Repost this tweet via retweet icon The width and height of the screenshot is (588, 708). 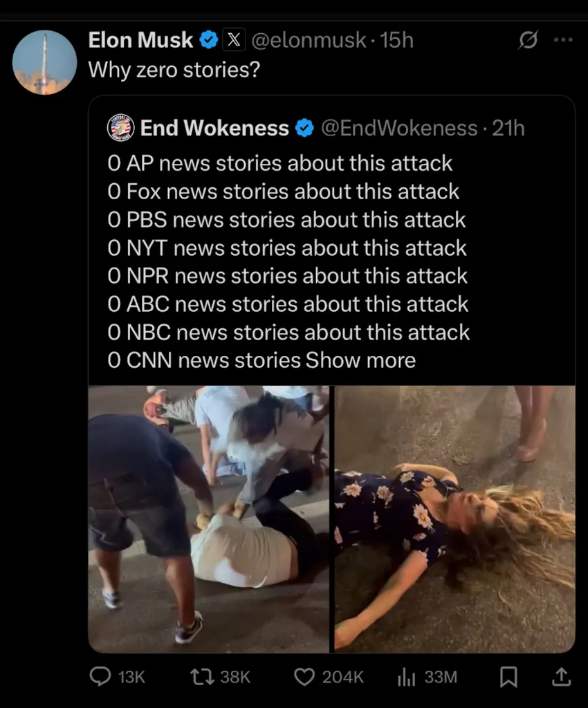(201, 676)
